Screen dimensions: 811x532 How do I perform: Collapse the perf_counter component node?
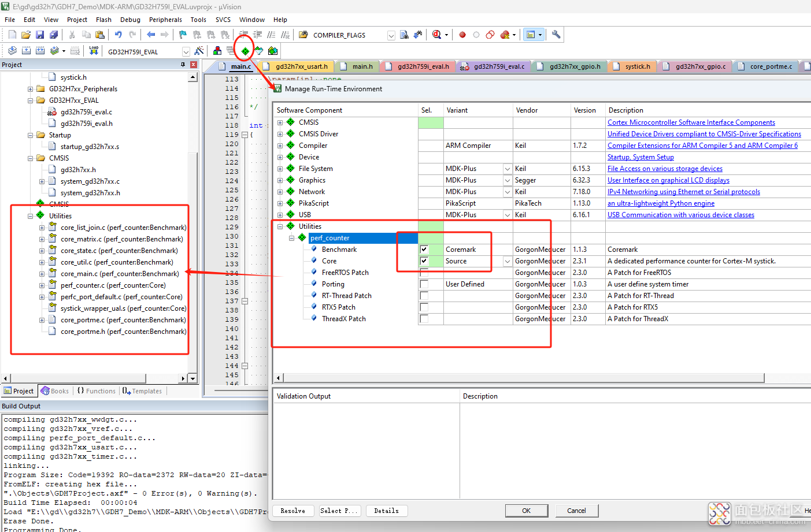[x=292, y=238]
